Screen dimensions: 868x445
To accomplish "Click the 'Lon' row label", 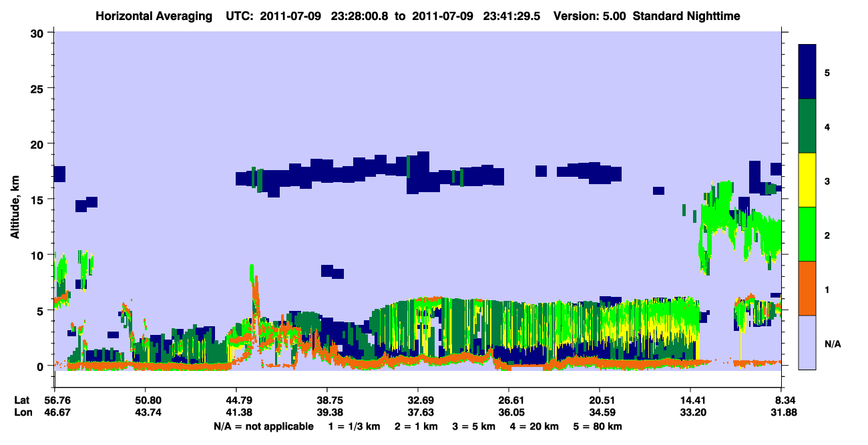I will [23, 412].
